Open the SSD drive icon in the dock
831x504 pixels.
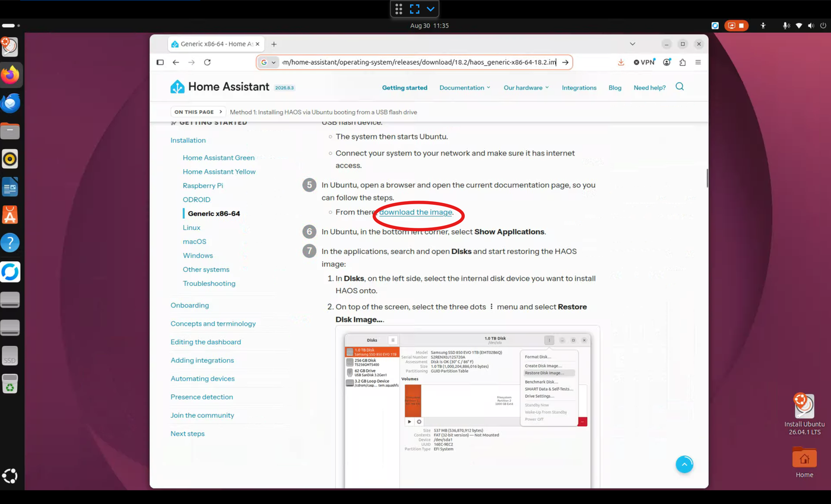[x=10, y=356]
